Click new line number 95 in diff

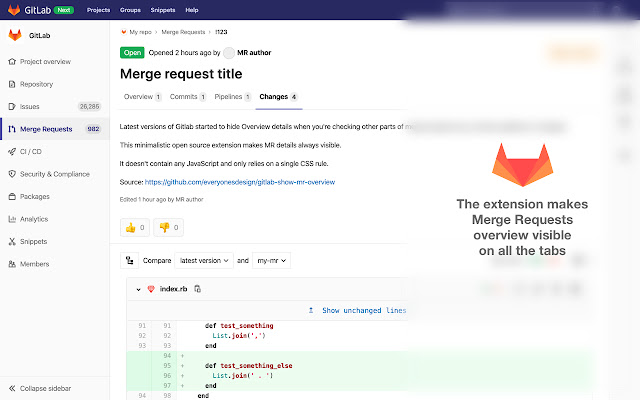click(167, 366)
